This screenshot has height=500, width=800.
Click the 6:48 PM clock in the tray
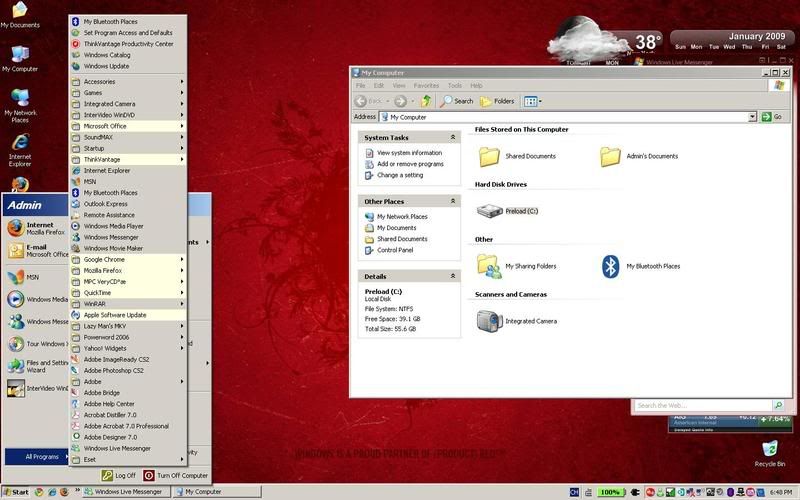pos(781,492)
